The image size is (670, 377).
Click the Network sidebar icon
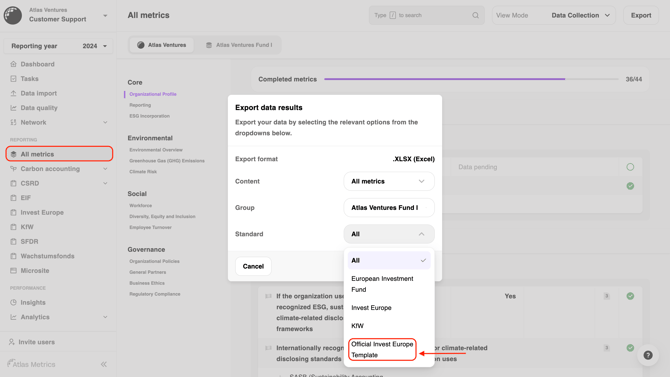13,122
